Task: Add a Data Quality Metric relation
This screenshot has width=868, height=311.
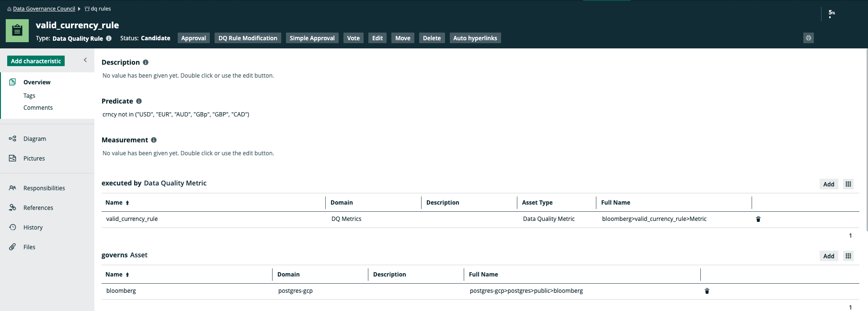Action: [829, 184]
